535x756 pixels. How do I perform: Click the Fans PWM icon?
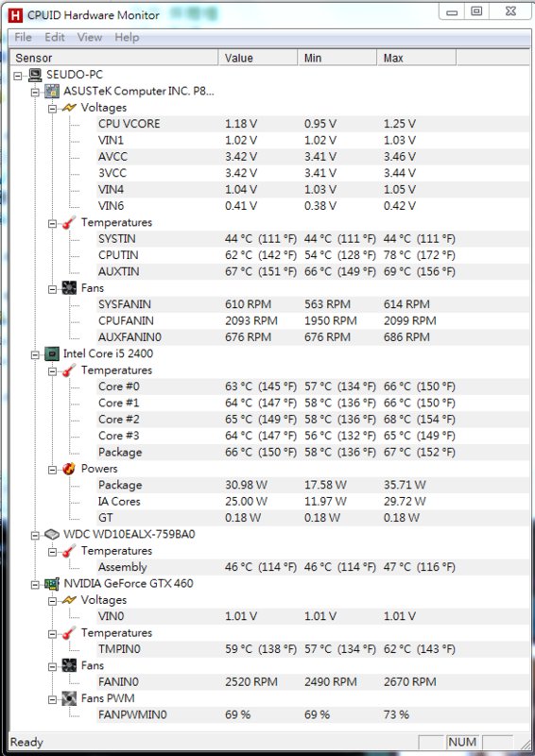(69, 698)
